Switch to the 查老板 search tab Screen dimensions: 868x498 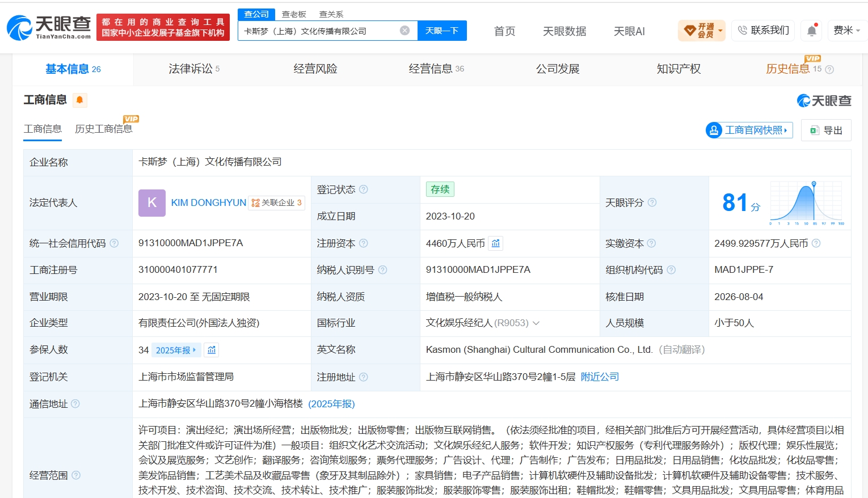pos(294,14)
